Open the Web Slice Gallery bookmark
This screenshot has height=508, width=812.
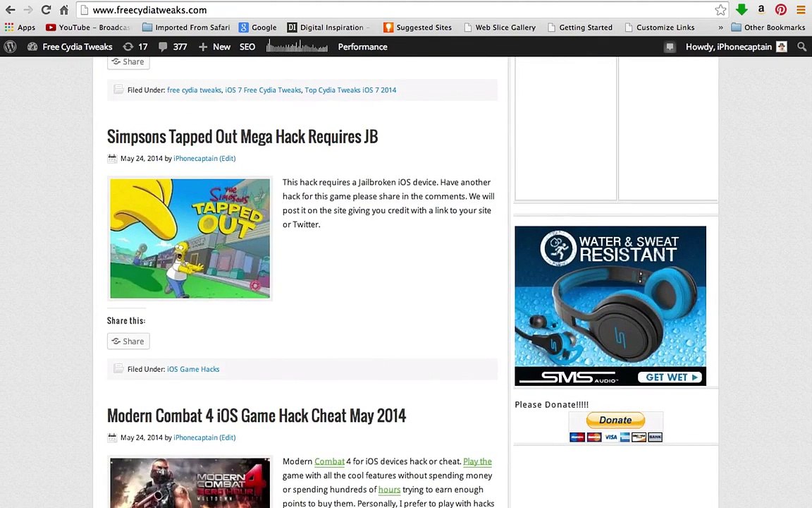(x=500, y=28)
